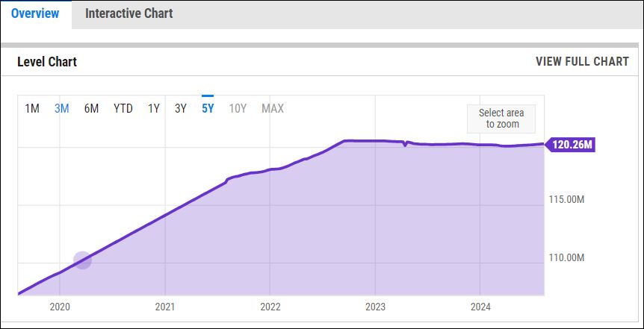The width and height of the screenshot is (644, 329).
Task: Click the VIEW FULL CHART link
Action: click(582, 61)
